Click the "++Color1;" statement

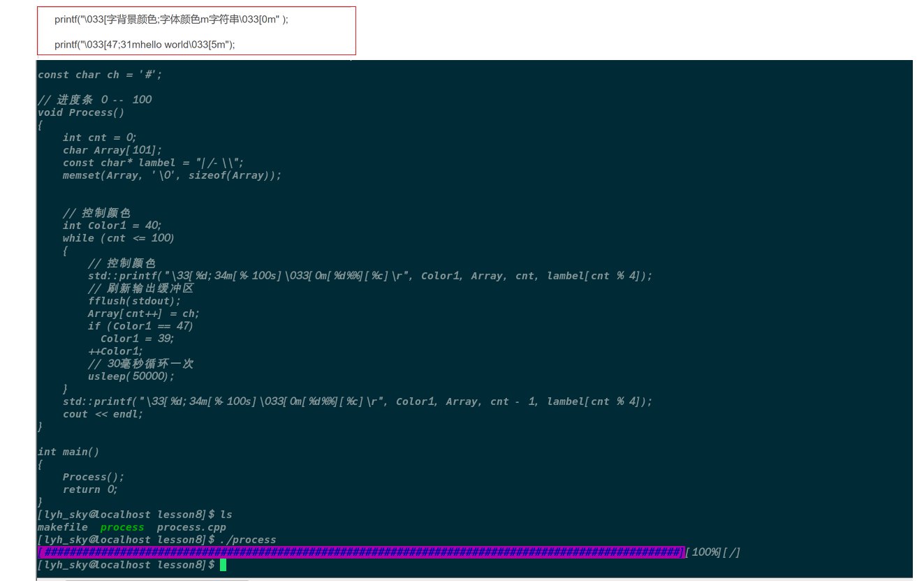115,351
